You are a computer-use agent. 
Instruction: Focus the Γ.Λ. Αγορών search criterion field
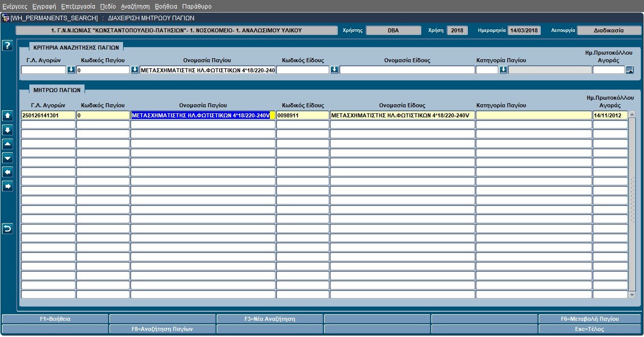click(44, 70)
